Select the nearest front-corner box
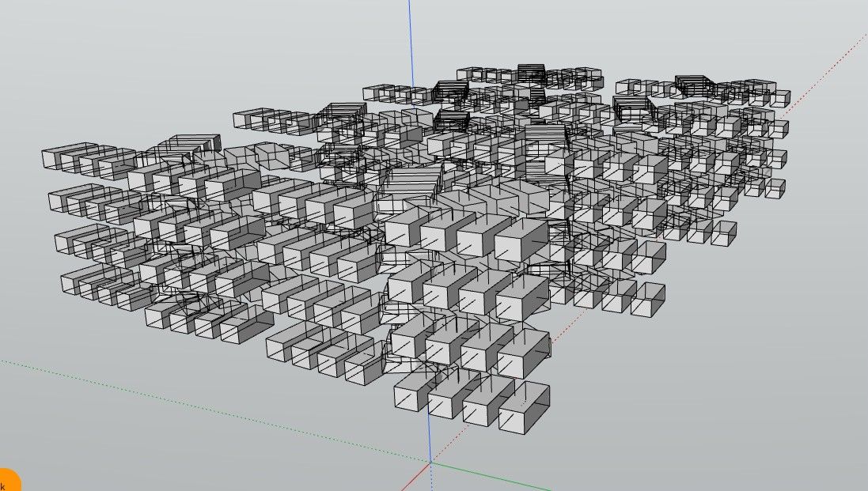Viewport: 868px width, 491px height. coord(524,407)
